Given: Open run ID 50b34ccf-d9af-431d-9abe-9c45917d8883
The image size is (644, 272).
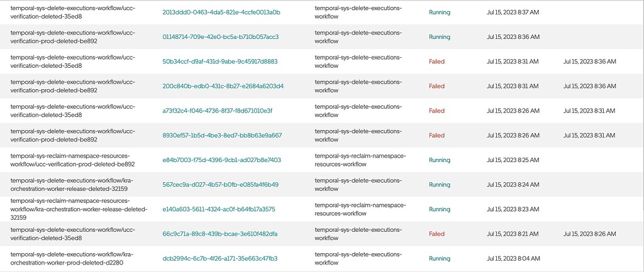Looking at the screenshot, I should (x=220, y=62).
